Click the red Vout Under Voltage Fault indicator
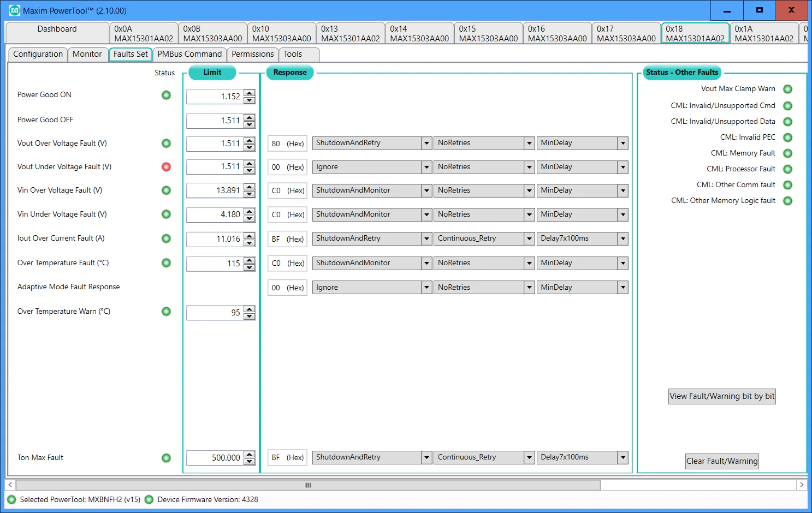 tap(166, 167)
